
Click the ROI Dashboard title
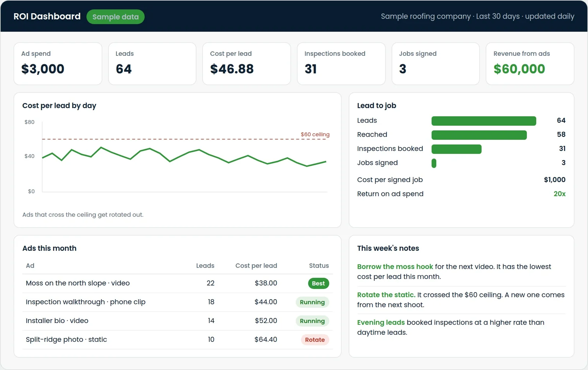[x=47, y=17]
